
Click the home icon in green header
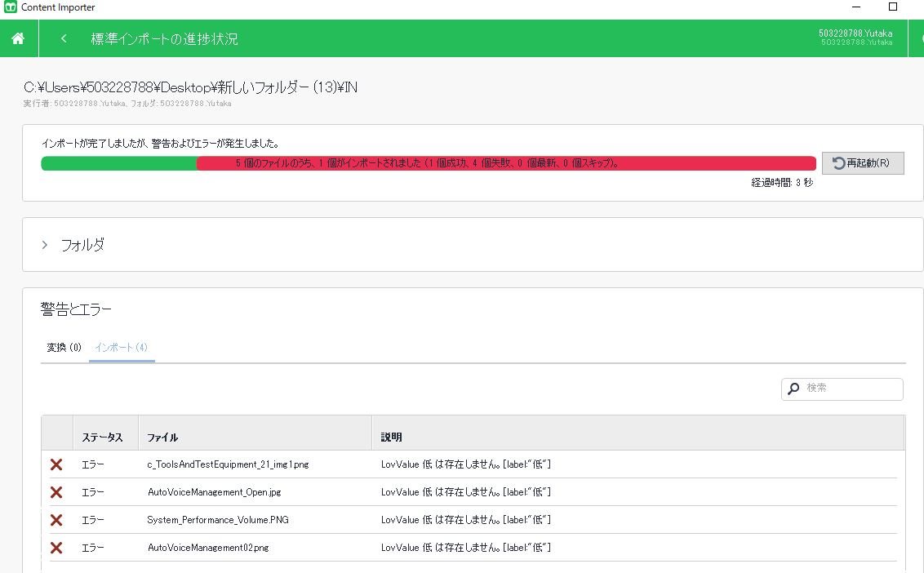pyautogui.click(x=18, y=38)
